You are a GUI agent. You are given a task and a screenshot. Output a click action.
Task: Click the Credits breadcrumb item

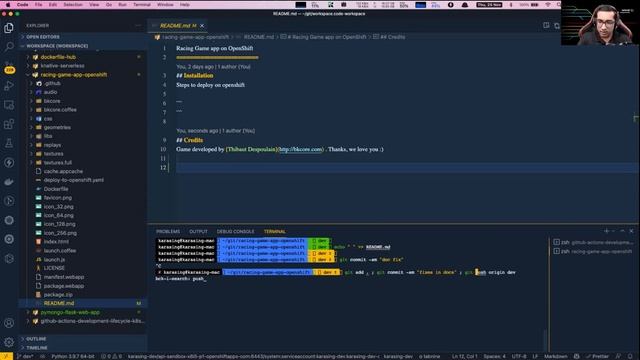(x=389, y=37)
